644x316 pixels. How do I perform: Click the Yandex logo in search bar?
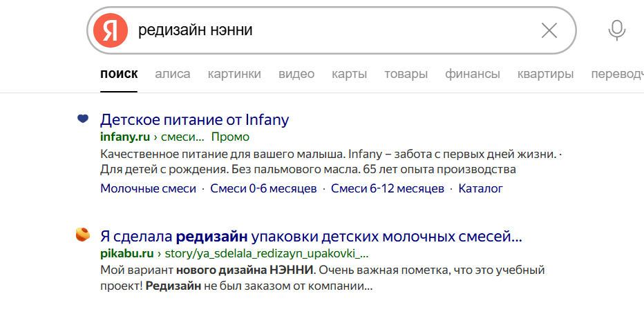[x=110, y=30]
